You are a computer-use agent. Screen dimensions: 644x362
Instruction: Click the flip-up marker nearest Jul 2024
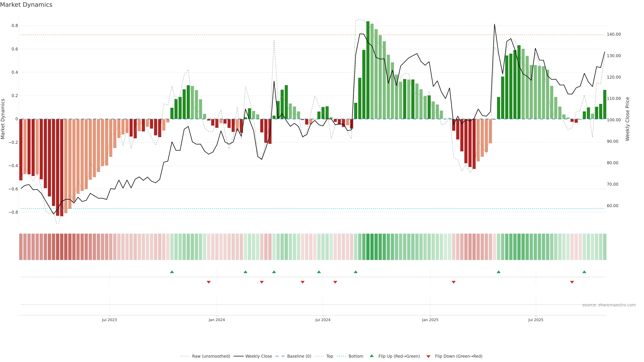click(x=319, y=272)
